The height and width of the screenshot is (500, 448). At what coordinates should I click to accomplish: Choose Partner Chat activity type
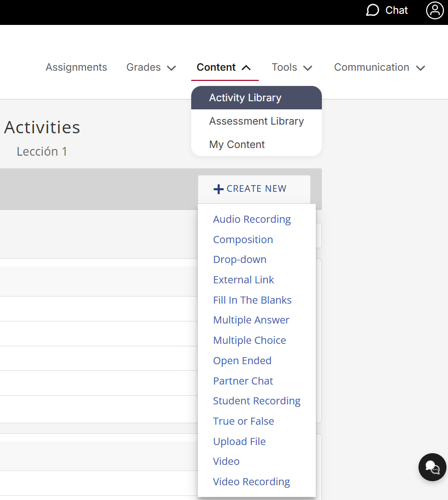point(243,381)
